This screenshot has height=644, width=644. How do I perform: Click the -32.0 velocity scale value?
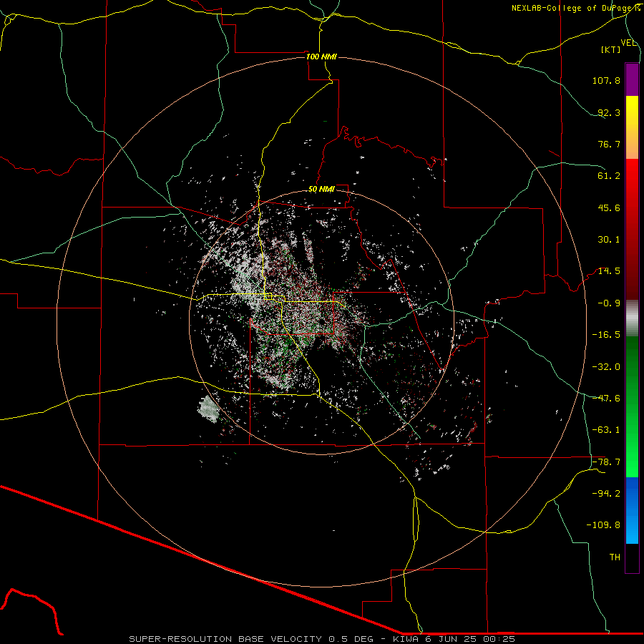tap(606, 367)
